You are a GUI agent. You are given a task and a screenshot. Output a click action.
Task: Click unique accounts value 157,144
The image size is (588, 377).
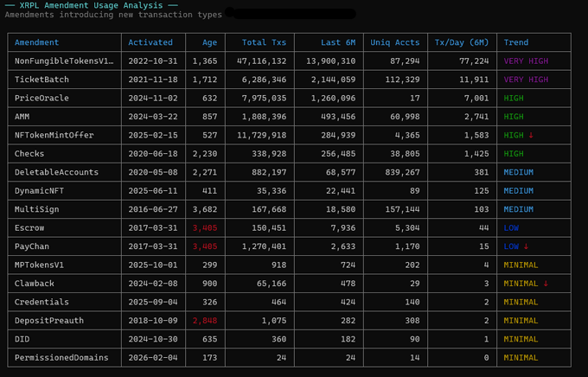pos(402,209)
